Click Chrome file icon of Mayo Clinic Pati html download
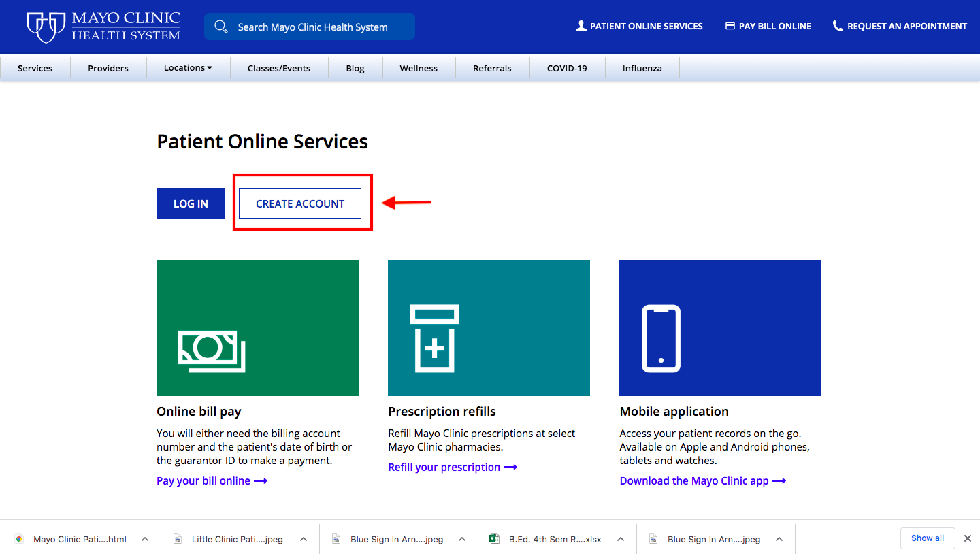 (x=19, y=539)
